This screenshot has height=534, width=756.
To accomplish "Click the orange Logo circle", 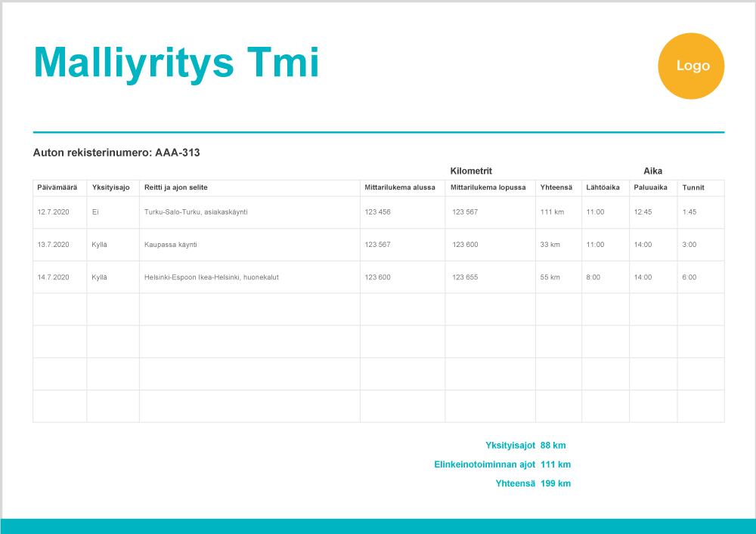I will (x=691, y=66).
